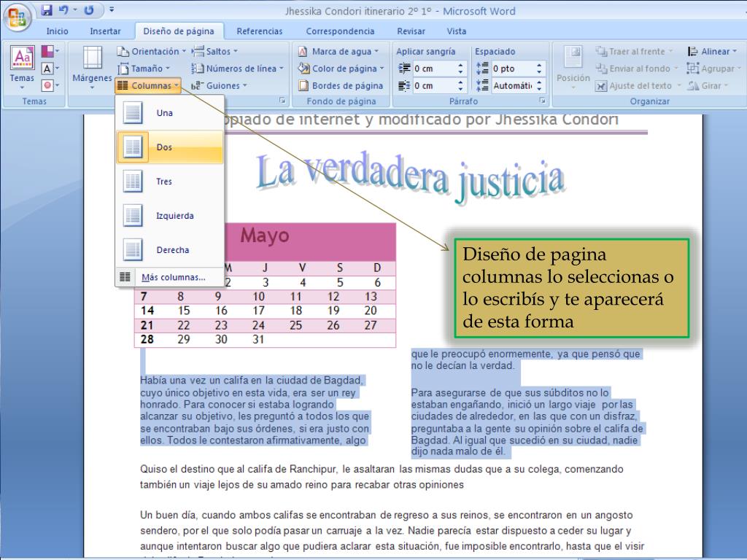
Task: Open the Girar rotate menu
Action: [x=708, y=86]
